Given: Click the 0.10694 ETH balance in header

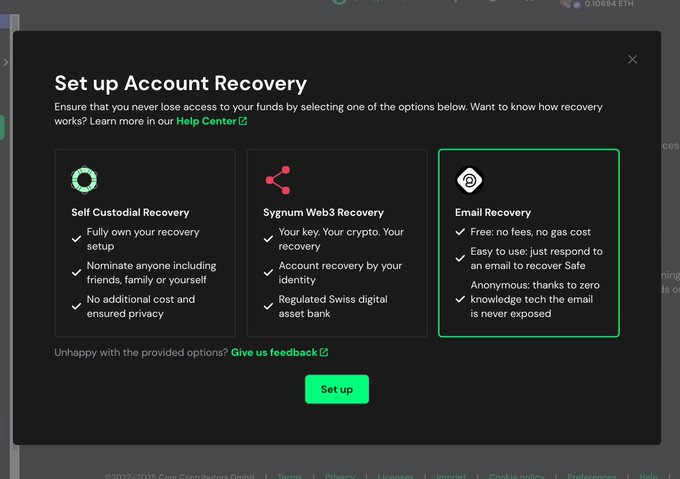Looking at the screenshot, I should click(x=608, y=4).
